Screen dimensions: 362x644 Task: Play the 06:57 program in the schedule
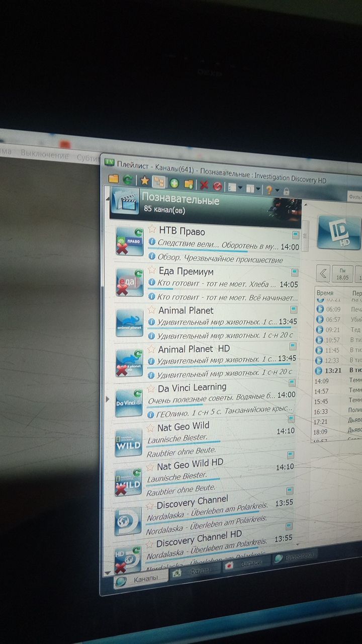[319, 319]
